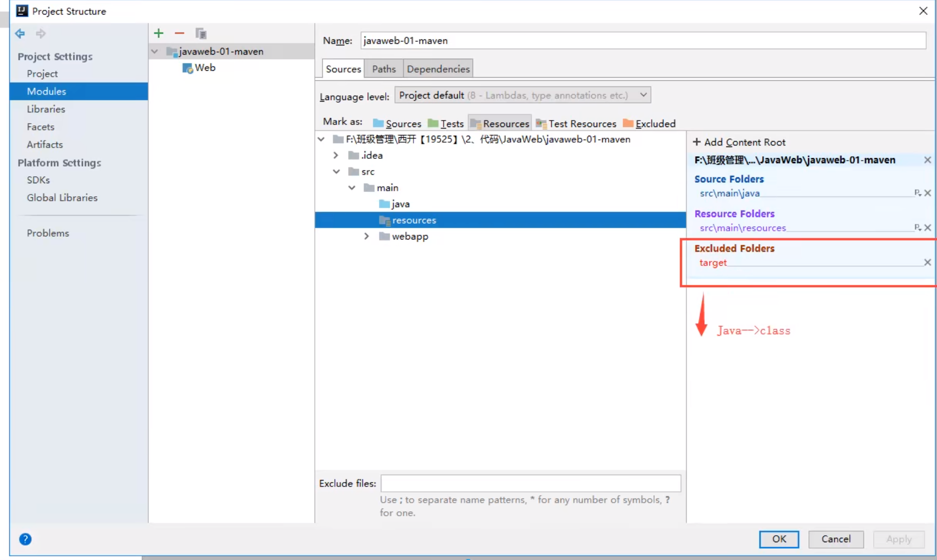Edit properties of src\main\java source folder

918,193
